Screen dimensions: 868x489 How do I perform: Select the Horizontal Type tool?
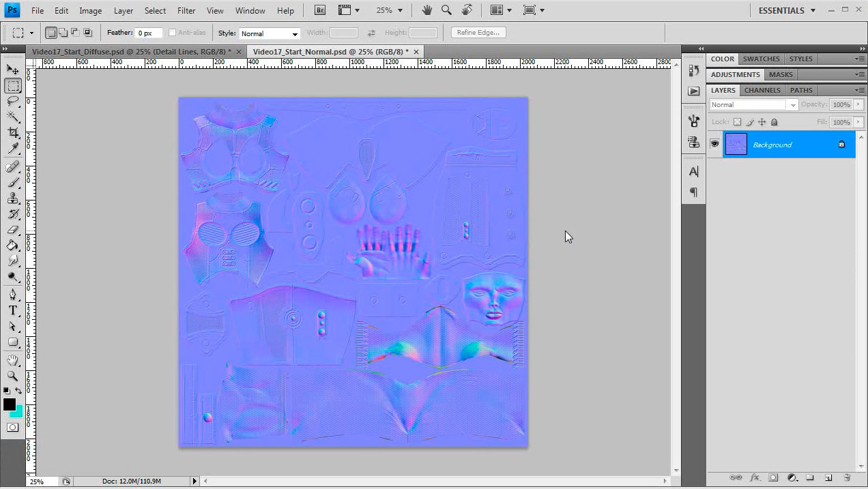click(12, 310)
